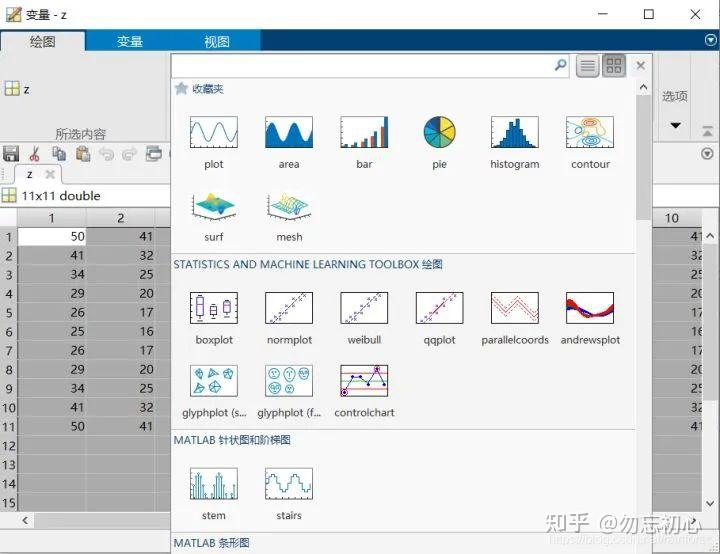
Task: Click the MATLAB 针状图和阶梯图 section header
Action: [x=232, y=440]
